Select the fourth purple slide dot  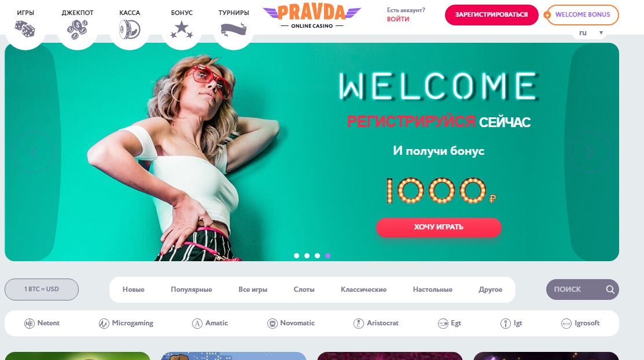pos(327,255)
